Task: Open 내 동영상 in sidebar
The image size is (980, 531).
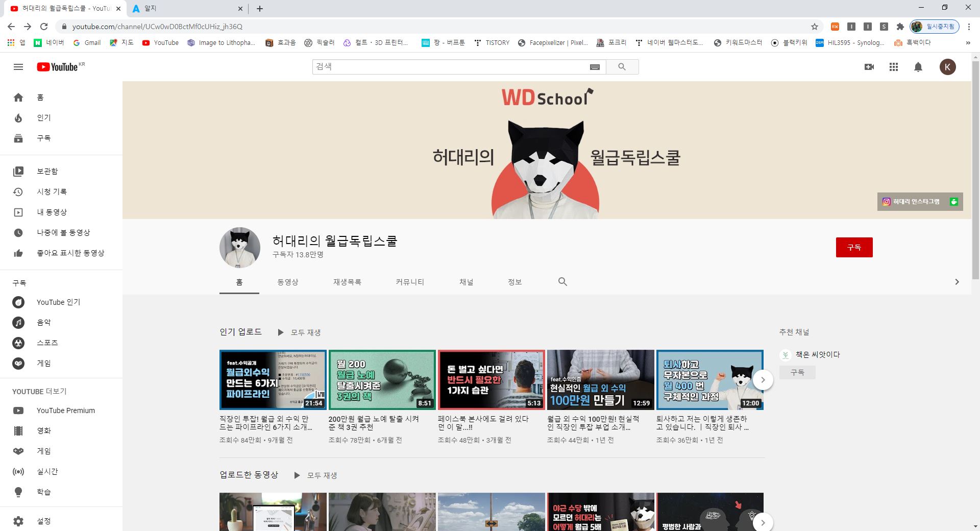Action: pos(61,212)
